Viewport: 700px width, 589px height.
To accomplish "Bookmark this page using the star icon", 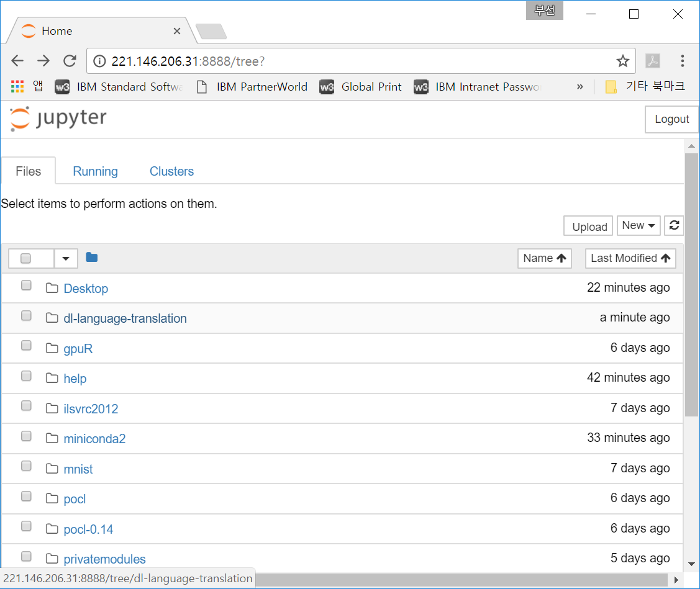I will 622,60.
